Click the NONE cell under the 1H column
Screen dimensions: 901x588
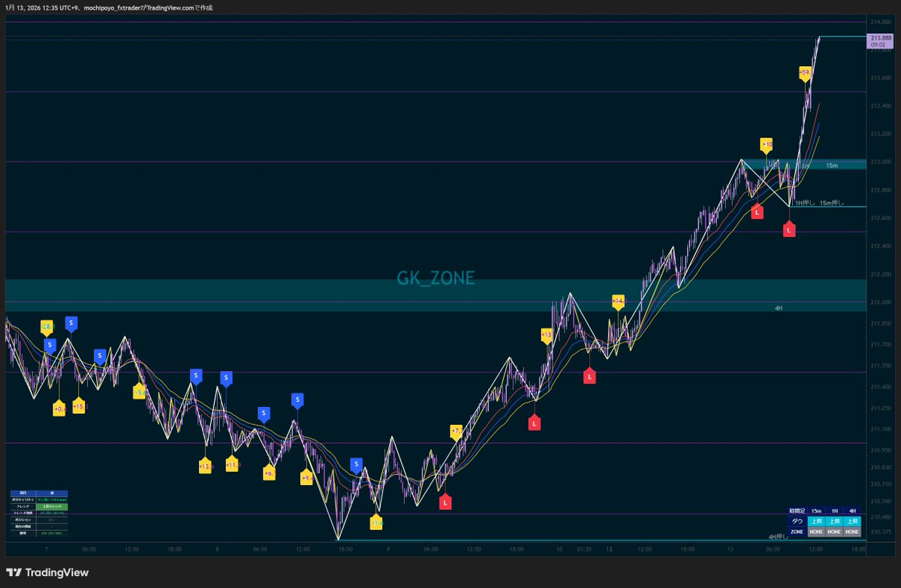834,532
